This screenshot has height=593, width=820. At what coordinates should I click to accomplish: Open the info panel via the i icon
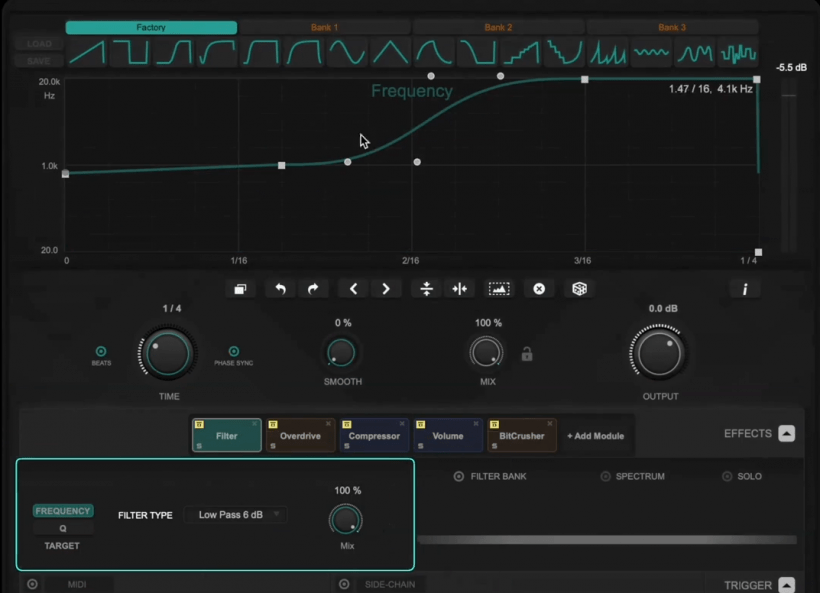[744, 289]
